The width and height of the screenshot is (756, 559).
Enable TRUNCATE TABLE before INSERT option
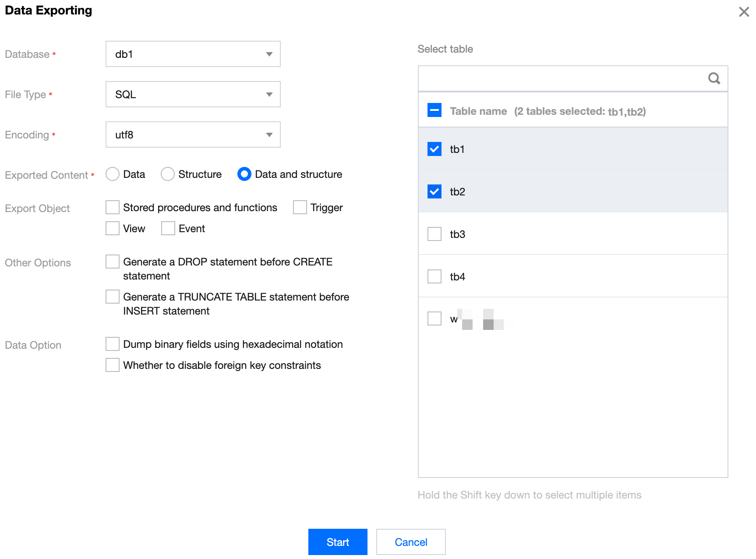(x=113, y=297)
